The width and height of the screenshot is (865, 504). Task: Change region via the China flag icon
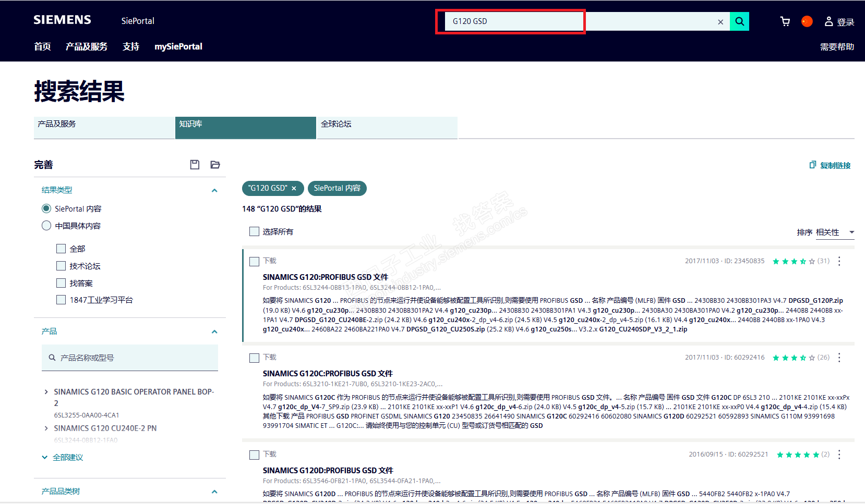click(807, 21)
